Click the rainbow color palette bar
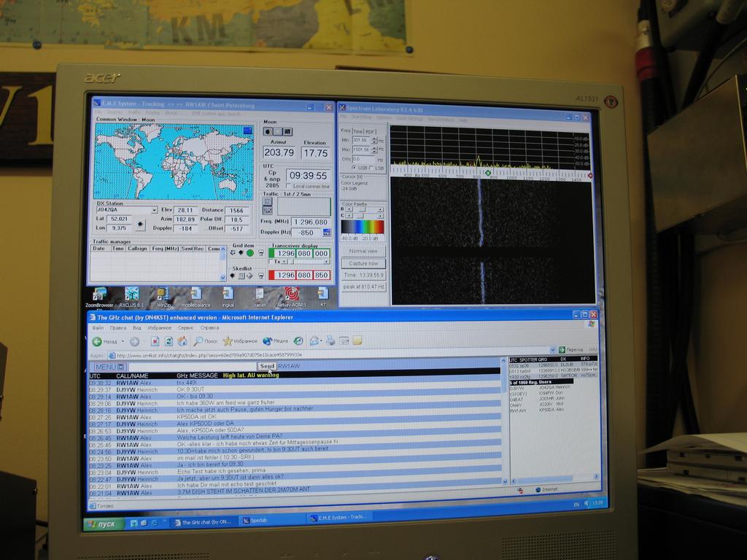 point(363,227)
